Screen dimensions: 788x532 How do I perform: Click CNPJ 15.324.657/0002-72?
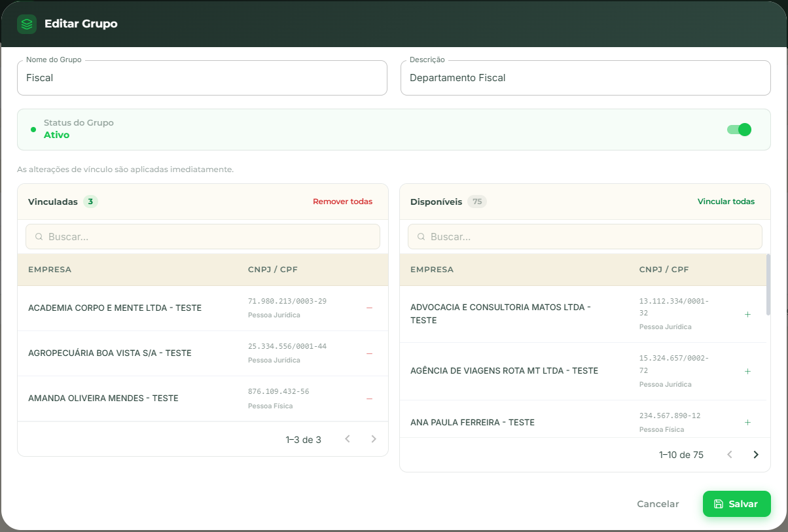pos(674,364)
